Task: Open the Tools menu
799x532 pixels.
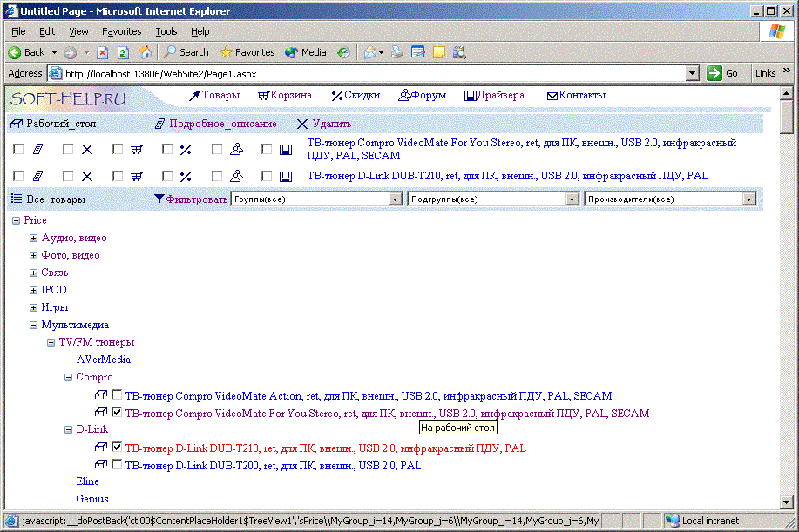Action: [x=166, y=31]
